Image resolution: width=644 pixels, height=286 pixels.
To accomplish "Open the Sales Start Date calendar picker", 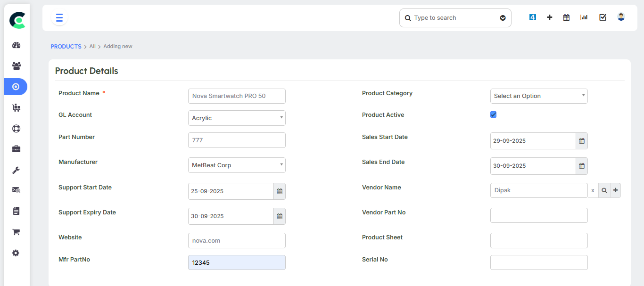I will pos(581,140).
